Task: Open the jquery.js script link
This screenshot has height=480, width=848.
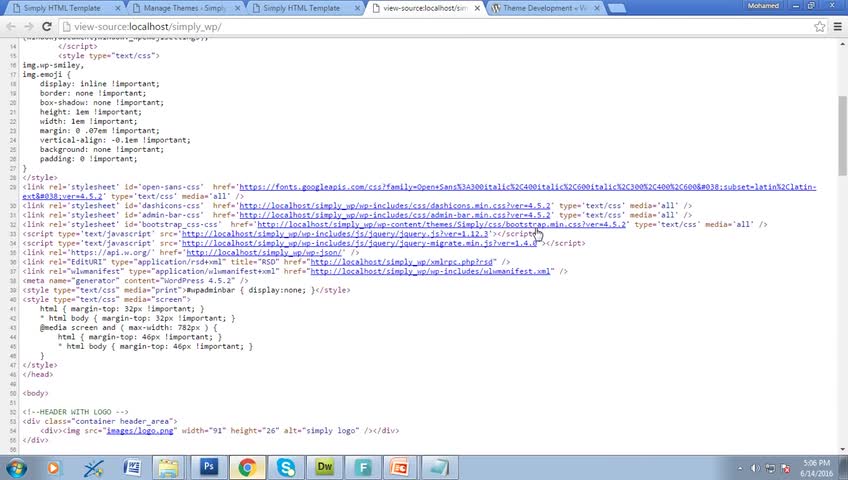Action: tap(335, 234)
